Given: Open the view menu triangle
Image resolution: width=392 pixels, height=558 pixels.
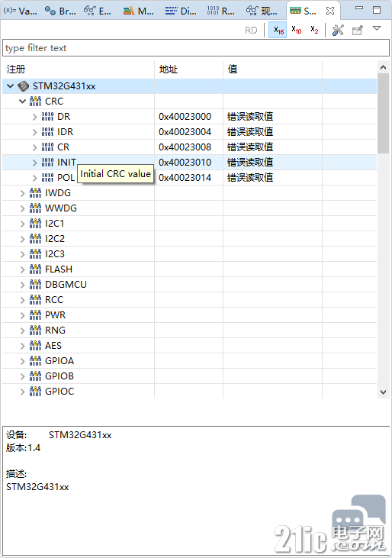Looking at the screenshot, I should [377, 28].
